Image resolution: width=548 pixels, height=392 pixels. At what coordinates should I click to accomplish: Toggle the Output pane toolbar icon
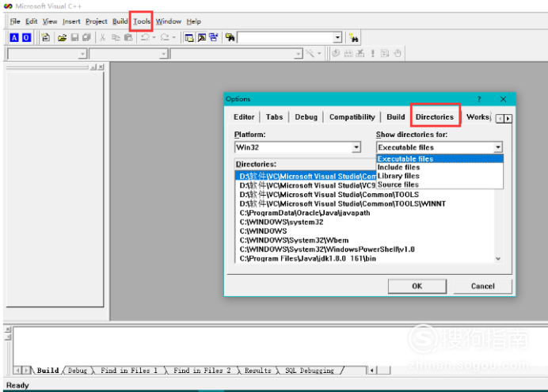pos(202,37)
